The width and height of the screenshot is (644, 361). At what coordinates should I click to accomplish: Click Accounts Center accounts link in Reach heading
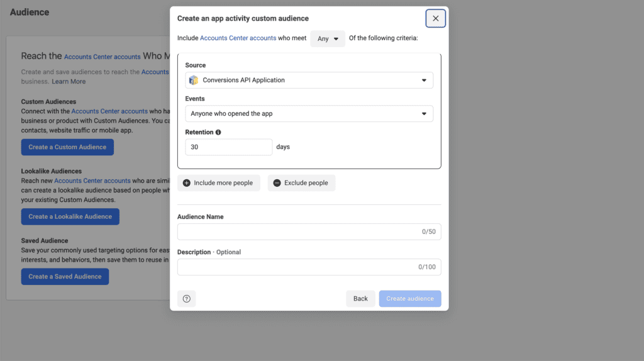(103, 57)
